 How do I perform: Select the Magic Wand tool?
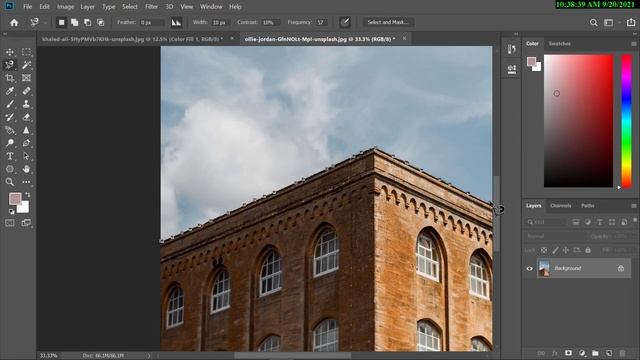coord(26,65)
